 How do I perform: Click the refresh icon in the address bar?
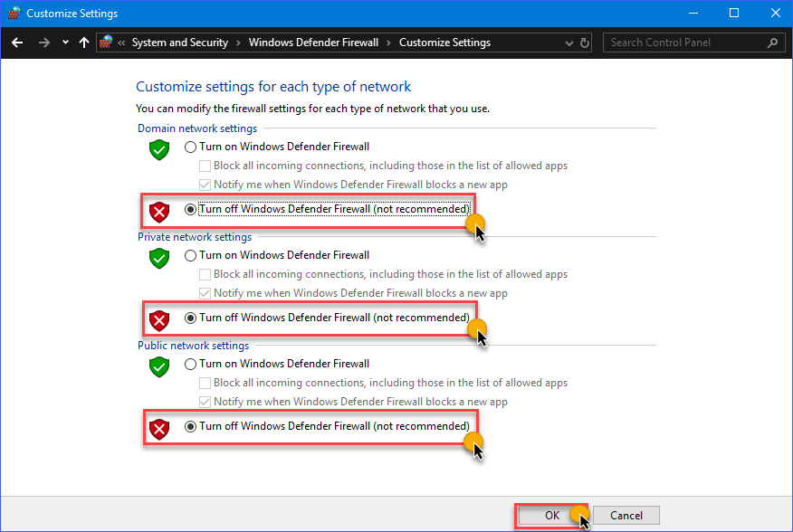click(x=584, y=43)
